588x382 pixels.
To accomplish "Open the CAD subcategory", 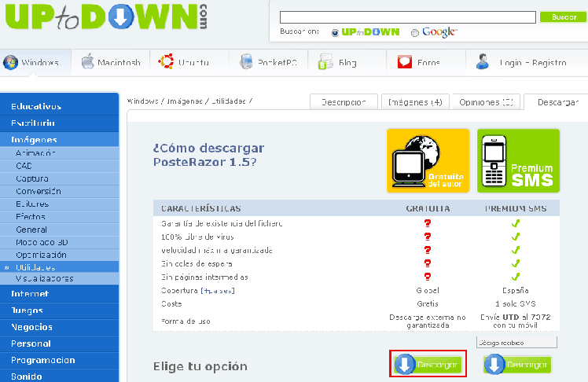I will pos(59,166).
